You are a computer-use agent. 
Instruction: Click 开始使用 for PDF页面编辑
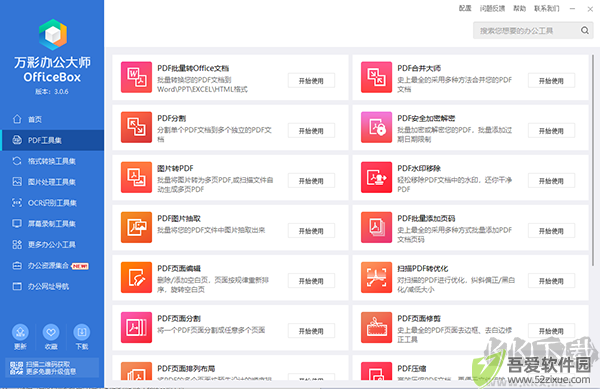click(x=311, y=281)
